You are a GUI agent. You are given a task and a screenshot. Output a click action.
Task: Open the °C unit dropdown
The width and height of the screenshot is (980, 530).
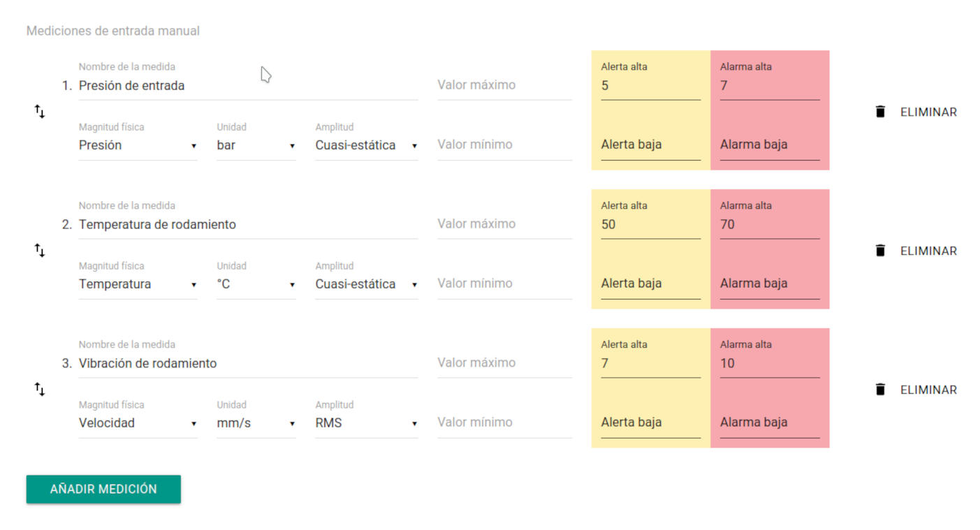tap(256, 284)
